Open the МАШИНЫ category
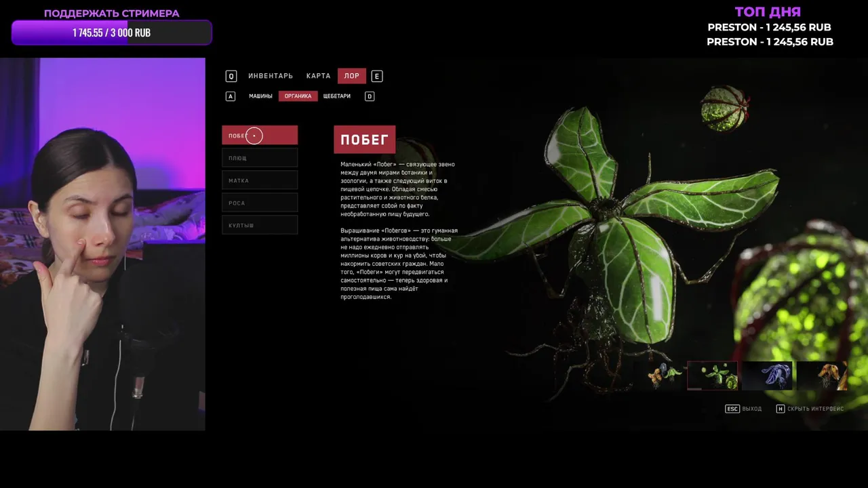Viewport: 868px width, 488px height. (x=260, y=96)
